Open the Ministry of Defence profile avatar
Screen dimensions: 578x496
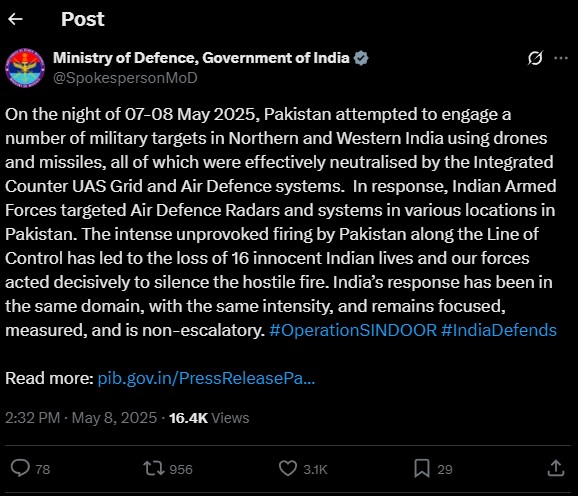click(x=25, y=68)
